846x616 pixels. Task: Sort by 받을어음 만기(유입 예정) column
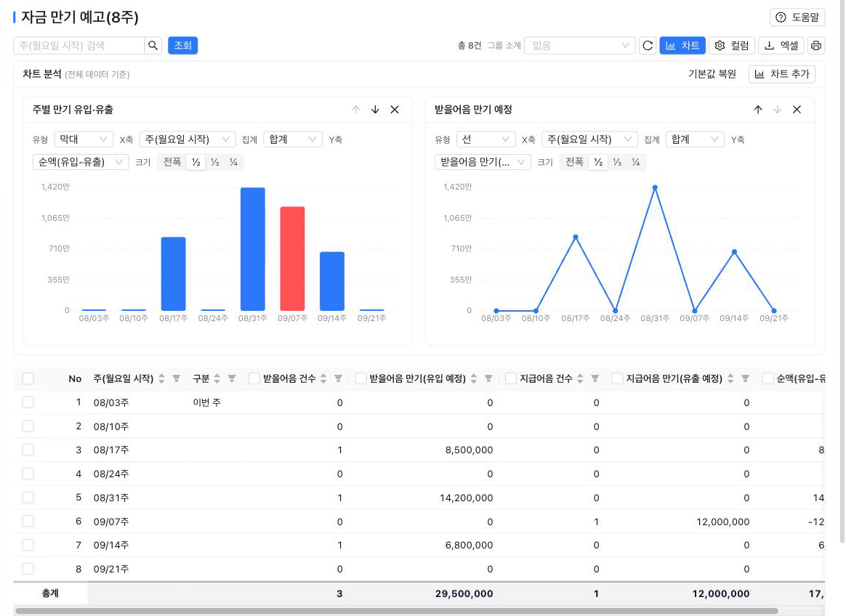point(473,378)
